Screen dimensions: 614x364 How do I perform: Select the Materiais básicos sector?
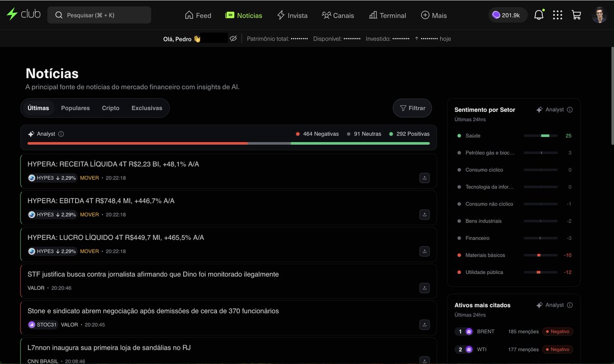[514, 255]
